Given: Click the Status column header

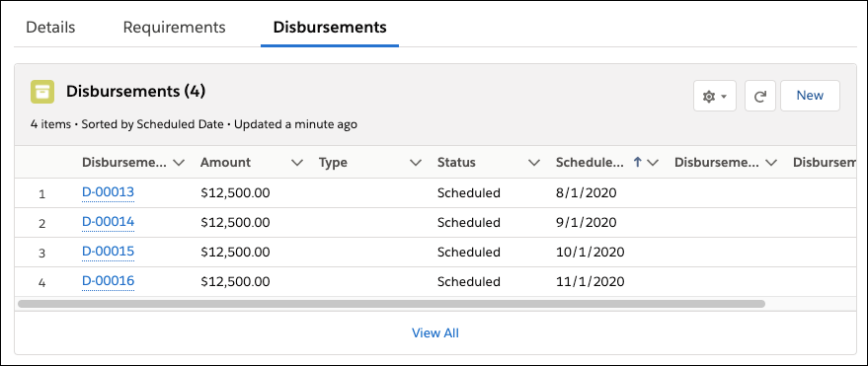Looking at the screenshot, I should 456,163.
